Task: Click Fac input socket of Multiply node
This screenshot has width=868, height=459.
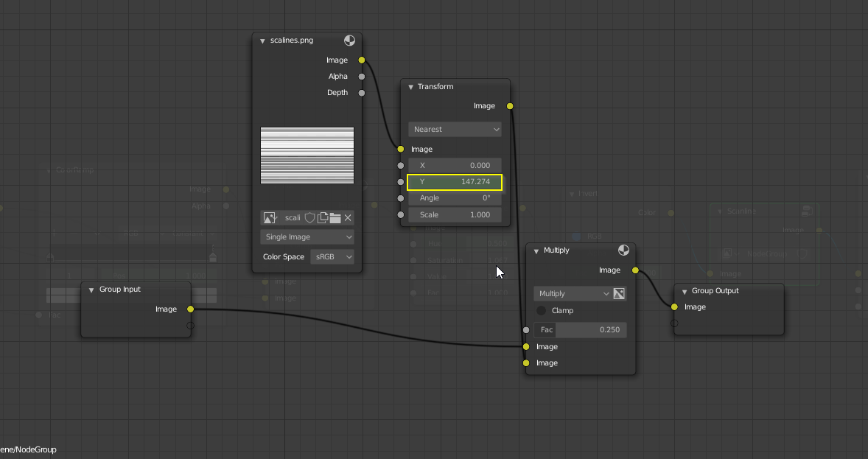Action: (526, 330)
